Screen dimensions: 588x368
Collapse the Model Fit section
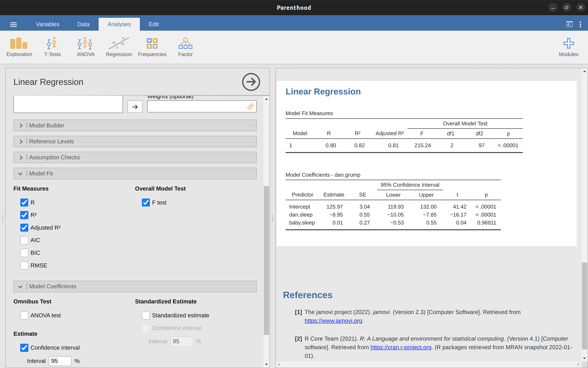(135, 174)
